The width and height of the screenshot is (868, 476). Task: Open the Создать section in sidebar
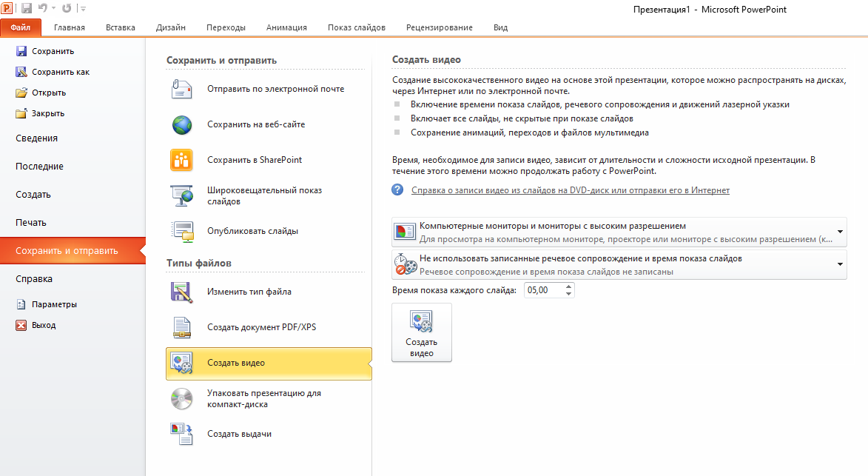[x=33, y=195]
